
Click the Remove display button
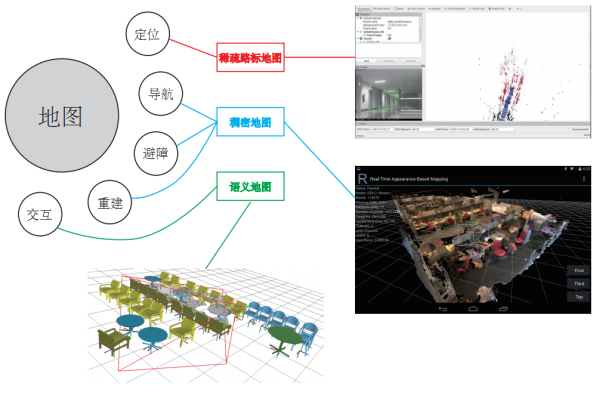[x=388, y=61]
